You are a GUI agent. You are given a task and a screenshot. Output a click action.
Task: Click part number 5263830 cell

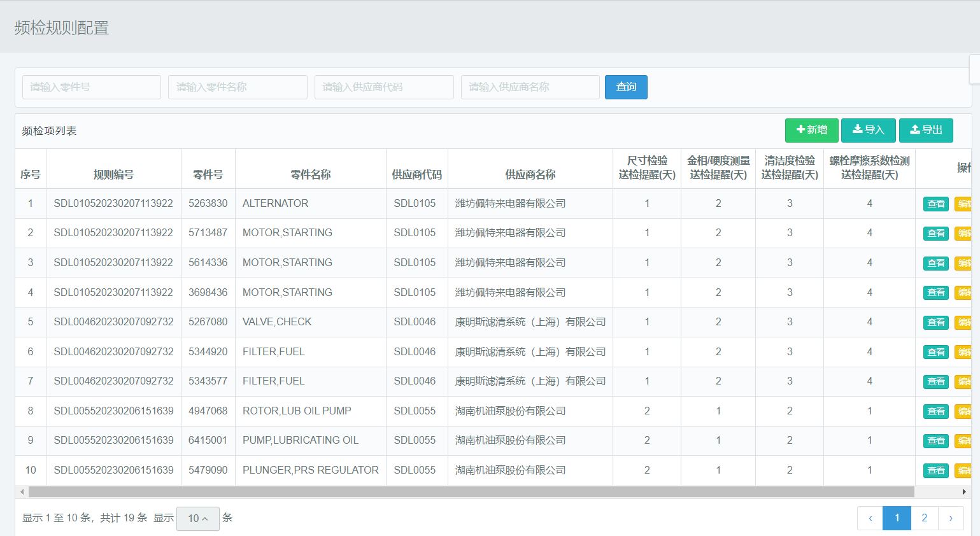(x=208, y=204)
